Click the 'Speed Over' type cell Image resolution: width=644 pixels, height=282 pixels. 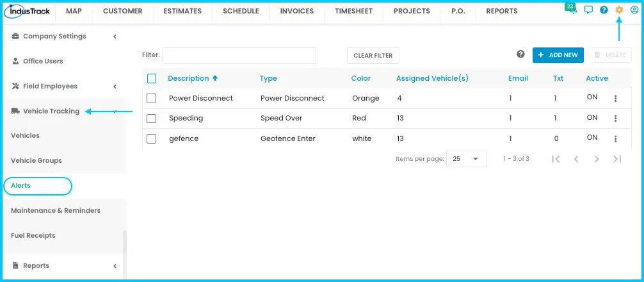(x=281, y=119)
